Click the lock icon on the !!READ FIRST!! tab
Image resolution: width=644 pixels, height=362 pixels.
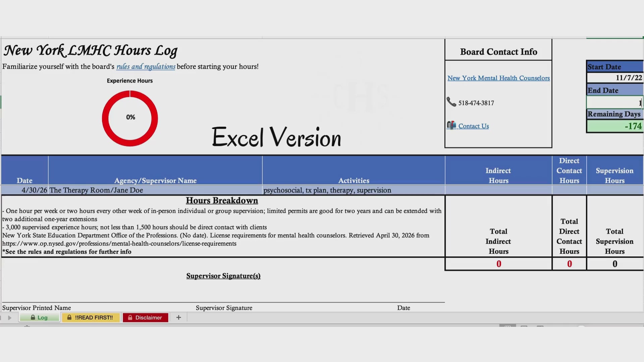pyautogui.click(x=69, y=317)
